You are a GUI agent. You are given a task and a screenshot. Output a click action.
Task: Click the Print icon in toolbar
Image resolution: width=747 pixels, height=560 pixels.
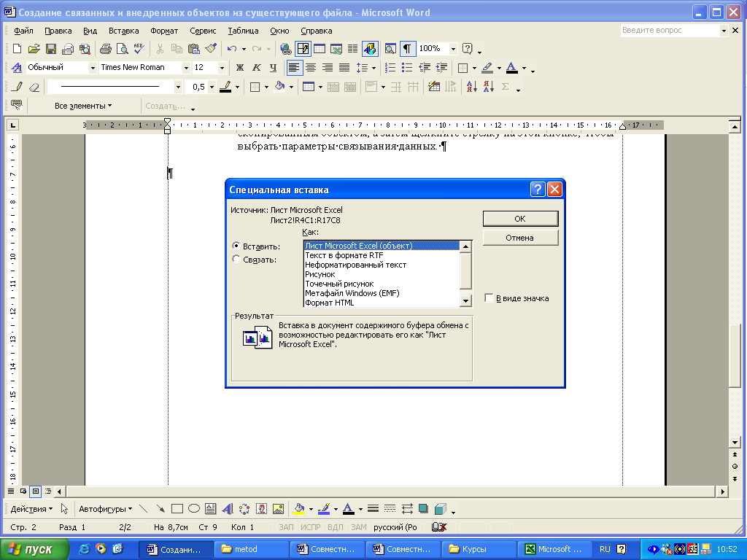pos(106,49)
